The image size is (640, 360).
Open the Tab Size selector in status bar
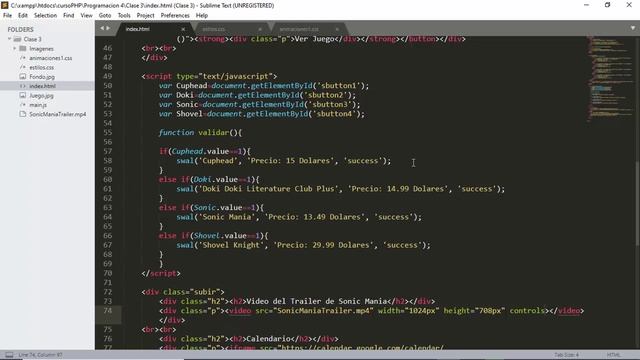tap(566, 355)
